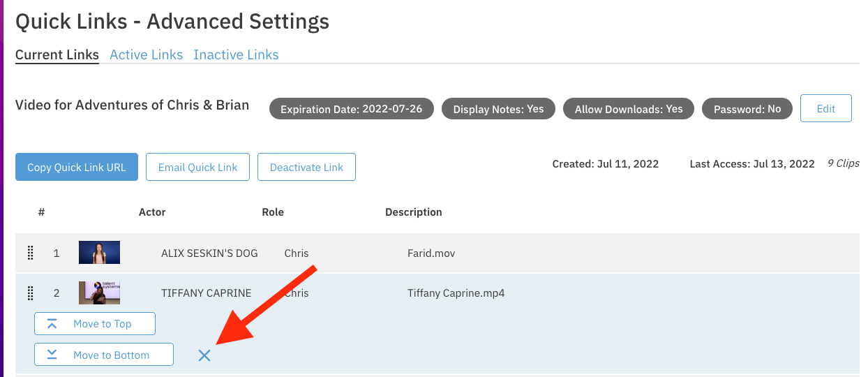Click Move to Bottom button
This screenshot has width=868, height=377.
(104, 355)
